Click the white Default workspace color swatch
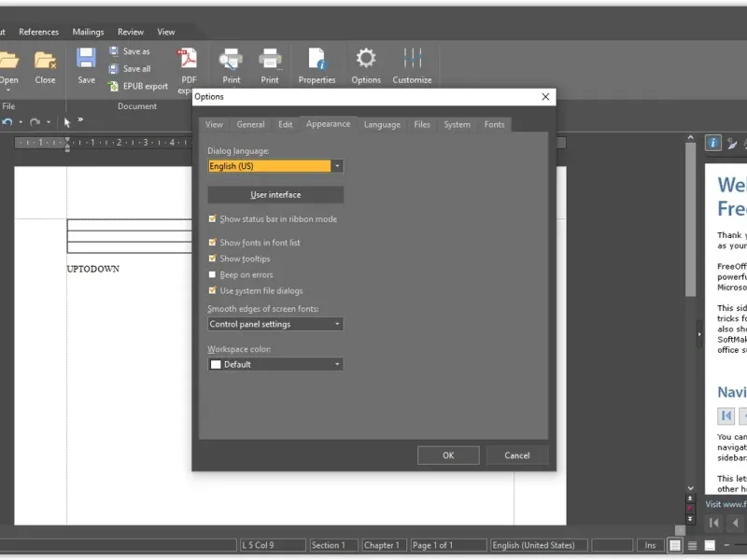Viewport: 747px width, 560px height. click(x=216, y=364)
